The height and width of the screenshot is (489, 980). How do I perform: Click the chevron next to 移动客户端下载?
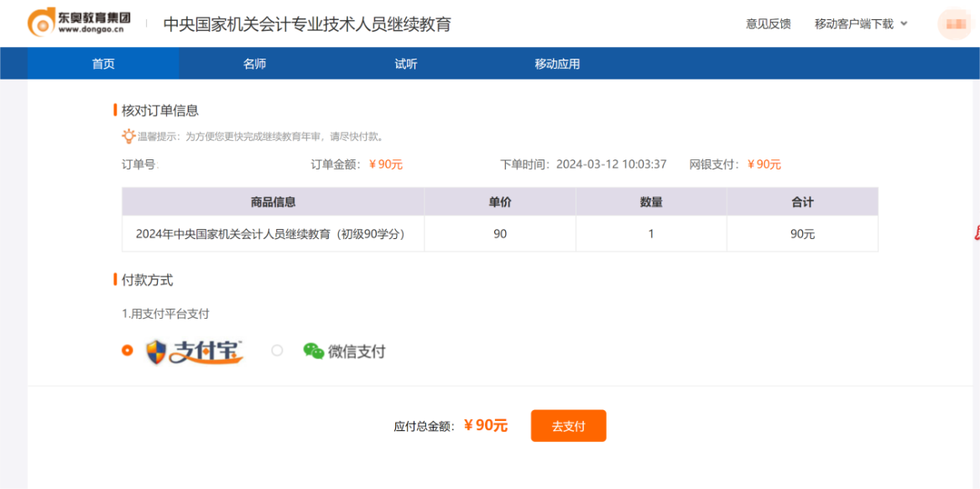pos(904,23)
